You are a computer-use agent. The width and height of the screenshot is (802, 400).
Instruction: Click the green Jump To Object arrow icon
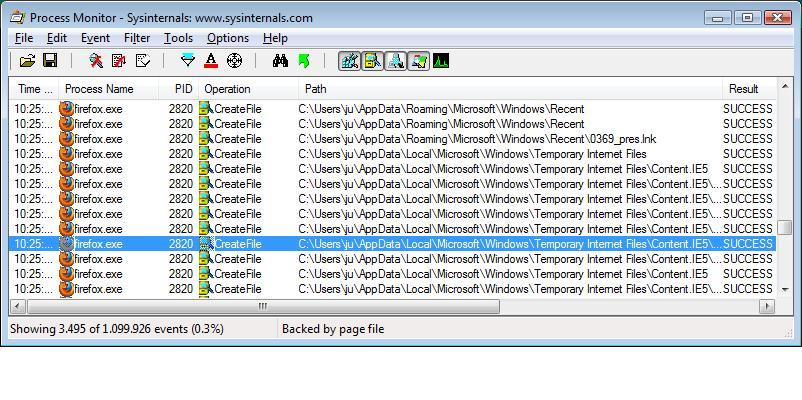click(x=303, y=61)
